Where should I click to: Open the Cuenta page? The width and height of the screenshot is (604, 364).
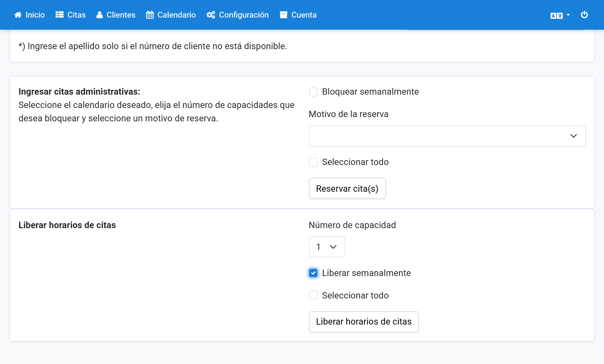[x=298, y=15]
